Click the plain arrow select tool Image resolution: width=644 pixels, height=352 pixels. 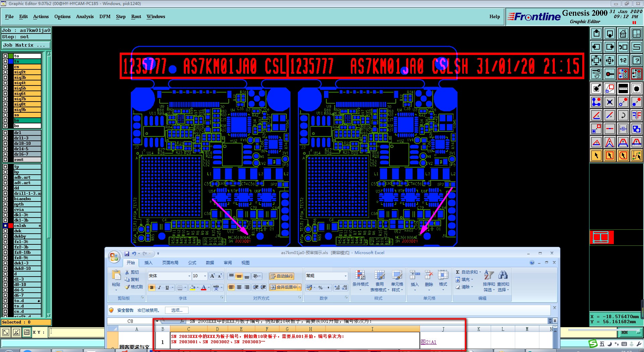(x=596, y=155)
